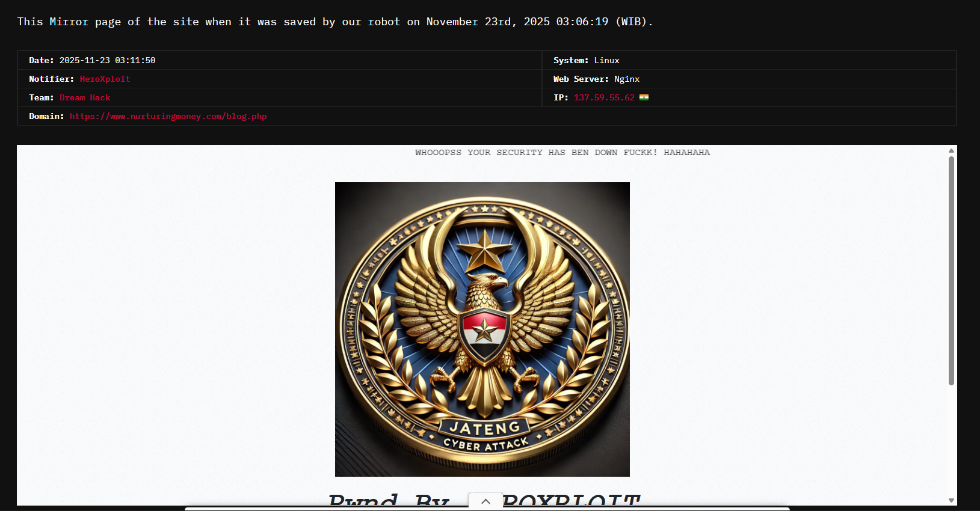The height and width of the screenshot is (511, 980).
Task: Click the "Pwnd By" heading text
Action: (x=389, y=500)
